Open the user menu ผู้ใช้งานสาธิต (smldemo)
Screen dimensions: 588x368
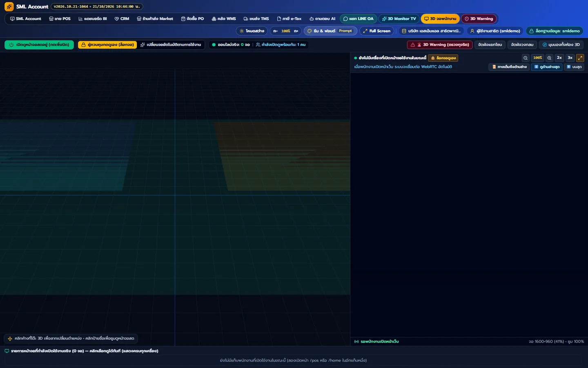click(x=495, y=31)
